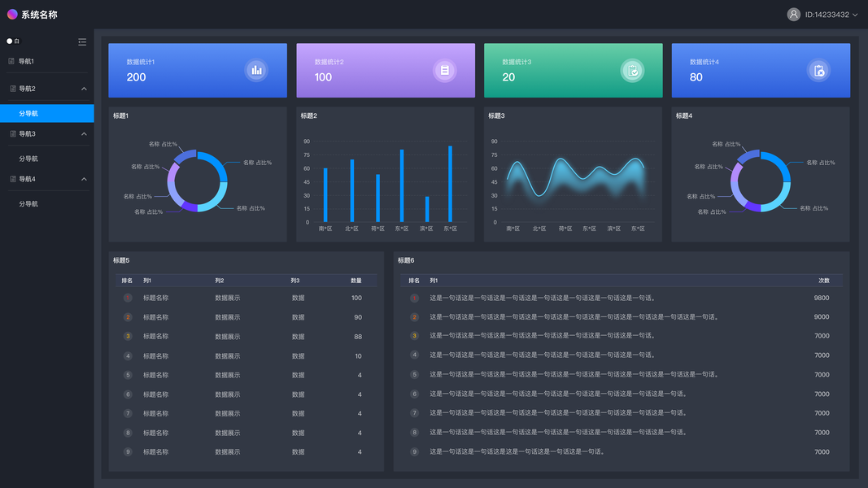The width and height of the screenshot is (868, 488).
Task: Click the count 9000 in 标题6
Action: pyautogui.click(x=822, y=317)
